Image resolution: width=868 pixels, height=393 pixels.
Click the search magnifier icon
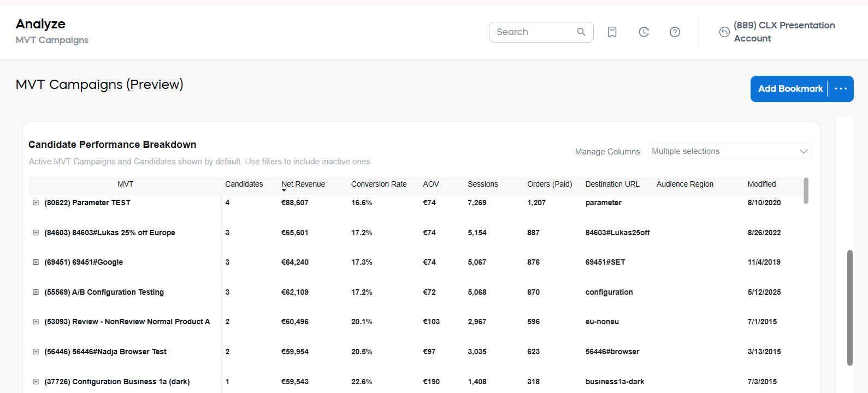[581, 32]
